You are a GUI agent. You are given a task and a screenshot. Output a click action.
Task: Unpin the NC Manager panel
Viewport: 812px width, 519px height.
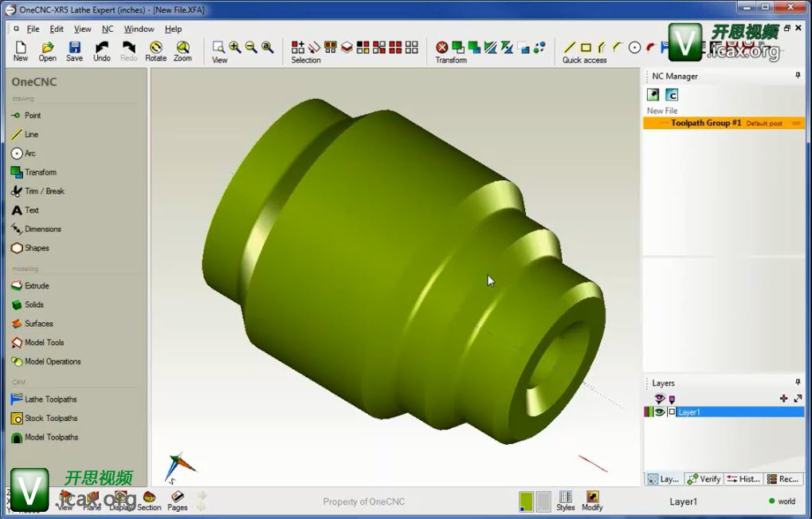[798, 76]
